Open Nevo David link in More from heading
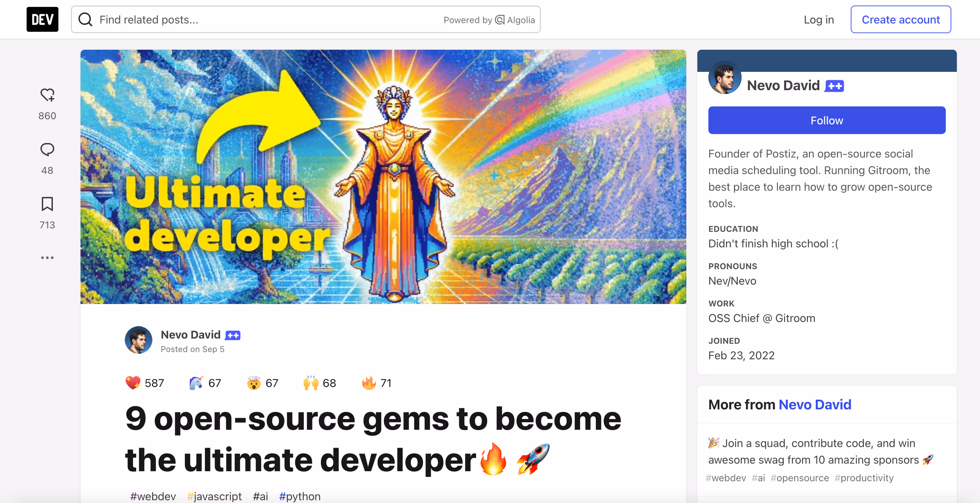The height and width of the screenshot is (503, 980). tap(815, 405)
